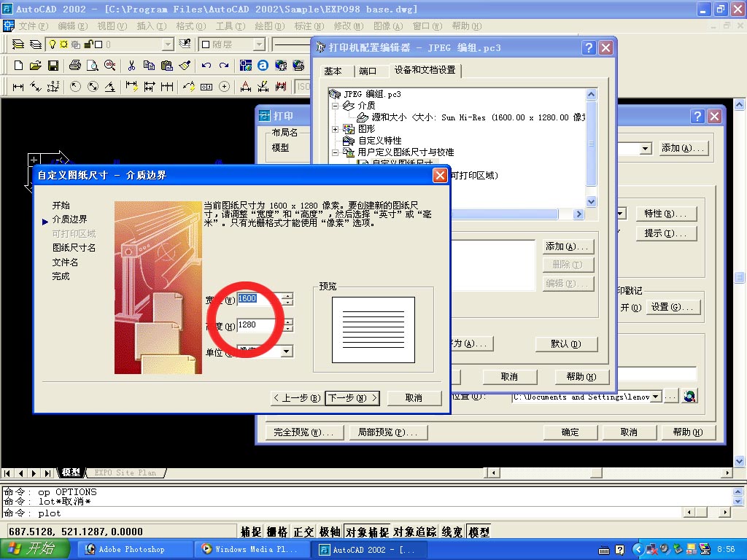Click the Copy to clipboard icon
Viewport: 747px width, 560px height.
[149, 65]
